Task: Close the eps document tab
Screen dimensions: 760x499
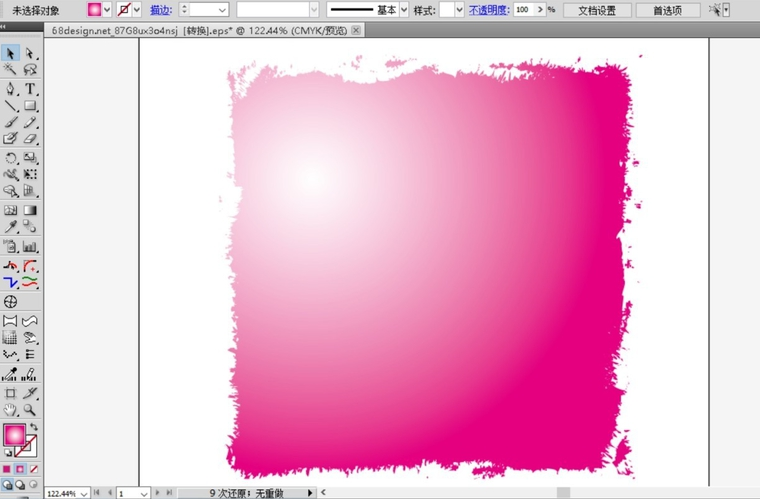Action: [356, 31]
